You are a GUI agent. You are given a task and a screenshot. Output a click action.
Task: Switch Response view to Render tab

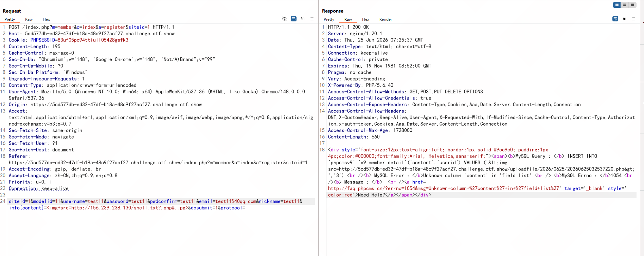tap(386, 19)
